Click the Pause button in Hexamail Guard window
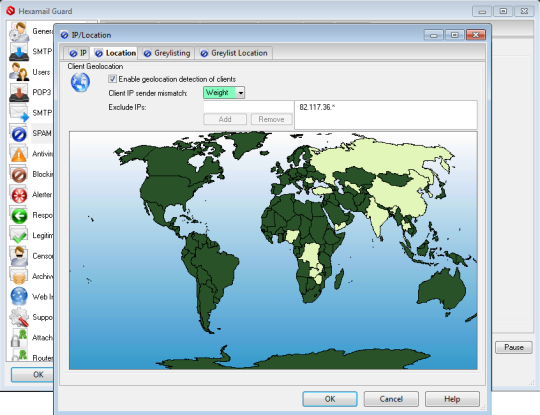 [514, 347]
